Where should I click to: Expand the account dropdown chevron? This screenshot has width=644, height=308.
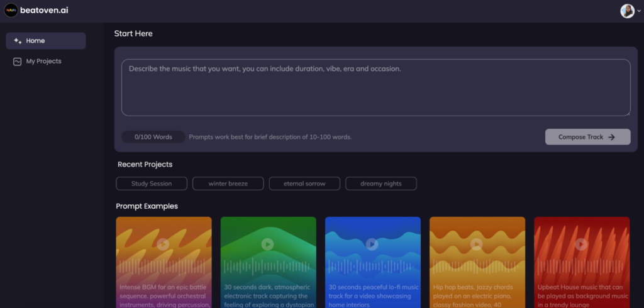coord(639,11)
